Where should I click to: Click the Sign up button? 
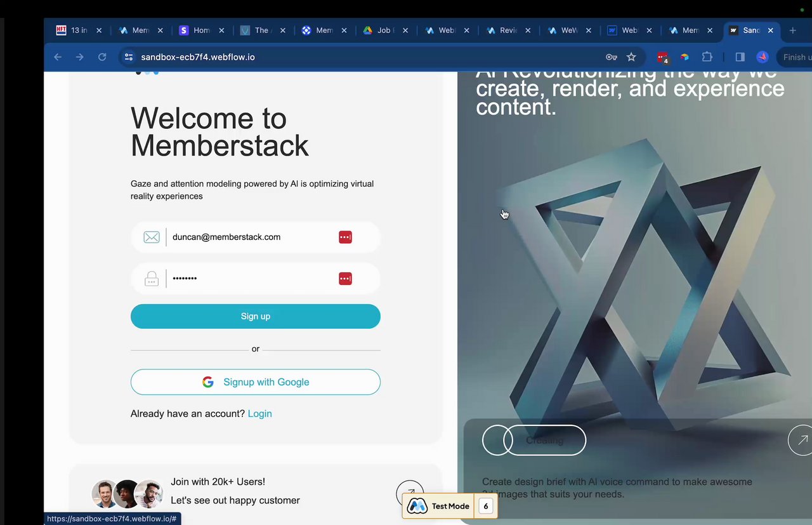pyautogui.click(x=256, y=316)
